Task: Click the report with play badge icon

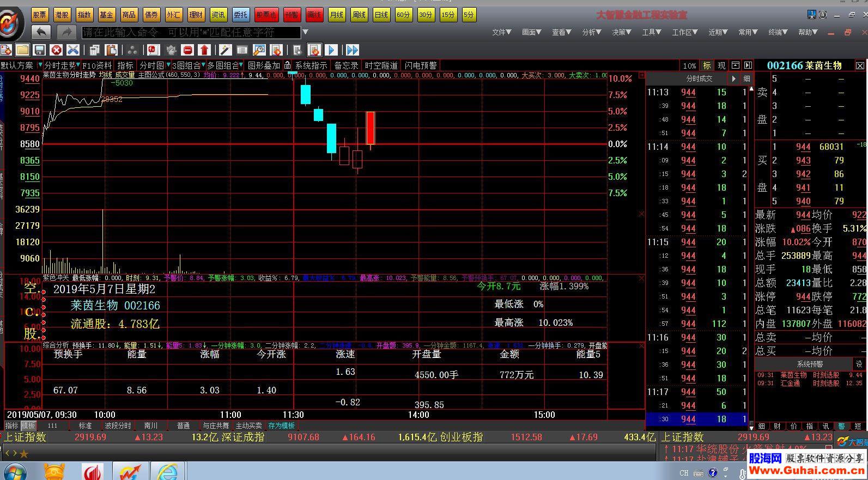Action: coord(276,50)
